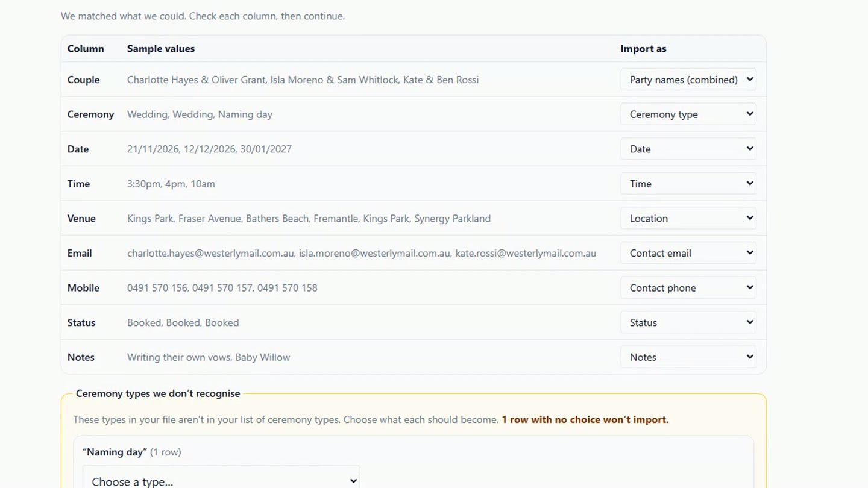
Task: Open the Party names (combined) dropdown
Action: point(688,80)
